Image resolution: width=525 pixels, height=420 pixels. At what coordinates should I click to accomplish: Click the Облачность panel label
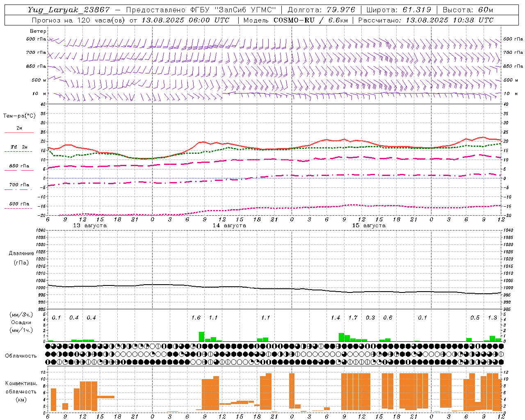click(x=21, y=356)
